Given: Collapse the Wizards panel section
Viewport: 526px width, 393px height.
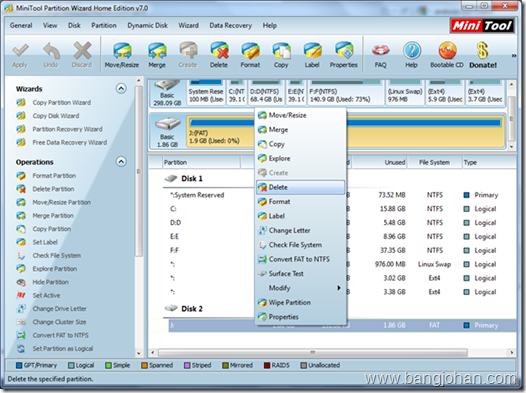Looking at the screenshot, I should pyautogui.click(x=121, y=89).
